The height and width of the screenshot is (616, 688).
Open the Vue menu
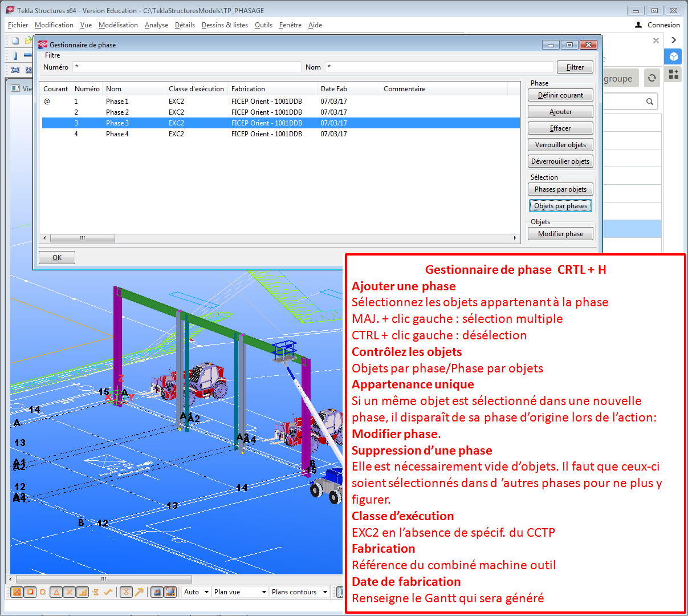coord(86,25)
